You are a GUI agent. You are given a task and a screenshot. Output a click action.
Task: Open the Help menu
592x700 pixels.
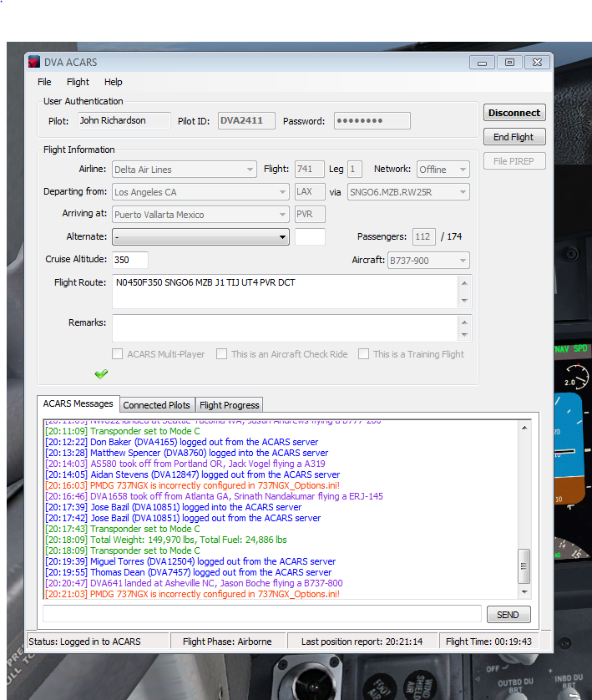click(113, 82)
